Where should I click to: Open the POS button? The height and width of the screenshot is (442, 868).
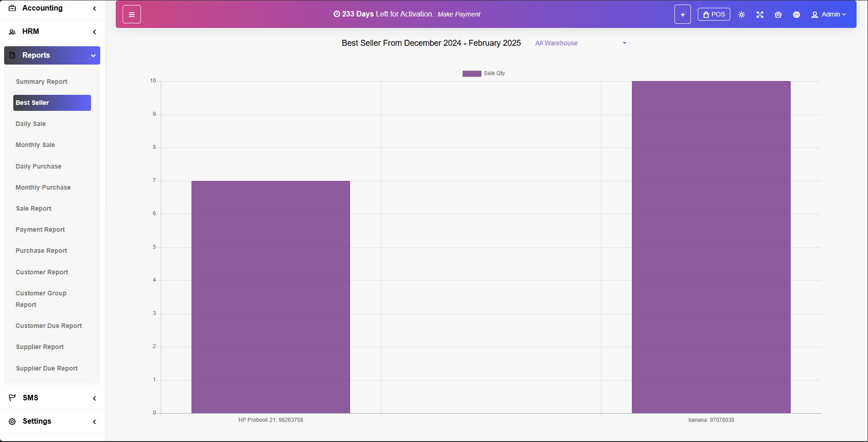coord(713,14)
